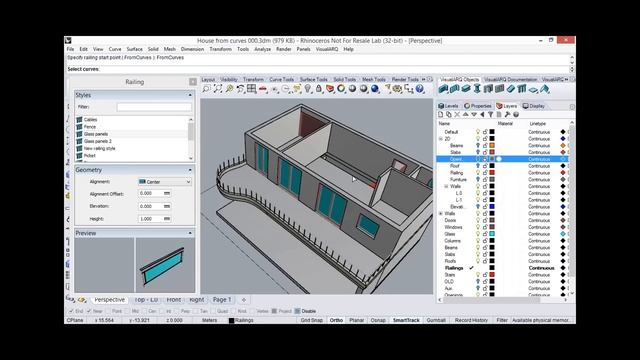Select the Zoom Window magnifier tool
640x360 pixels.
207,89
